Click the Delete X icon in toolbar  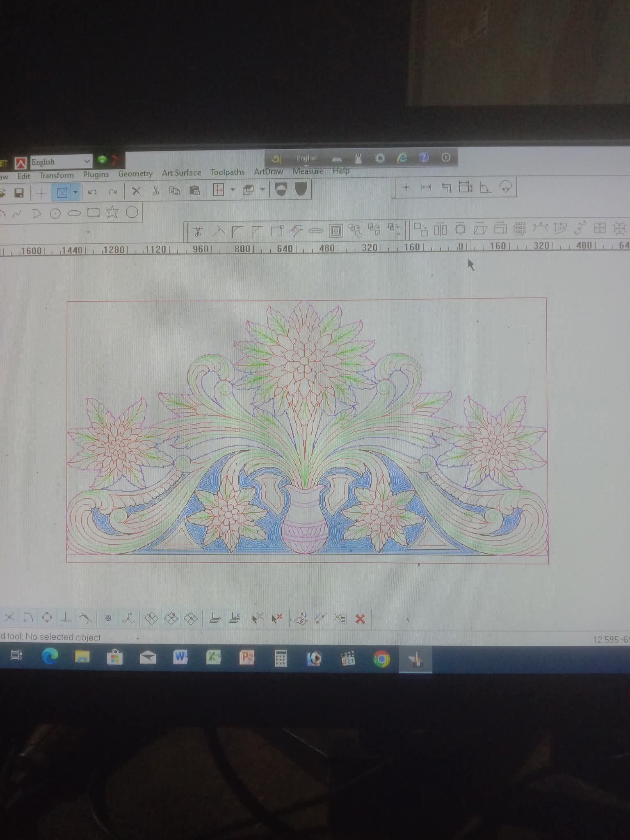[136, 191]
